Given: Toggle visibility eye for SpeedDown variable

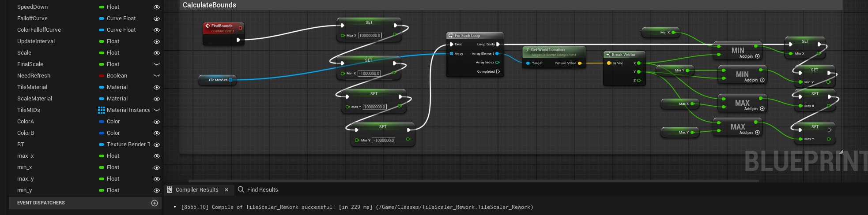Looking at the screenshot, I should [x=156, y=7].
